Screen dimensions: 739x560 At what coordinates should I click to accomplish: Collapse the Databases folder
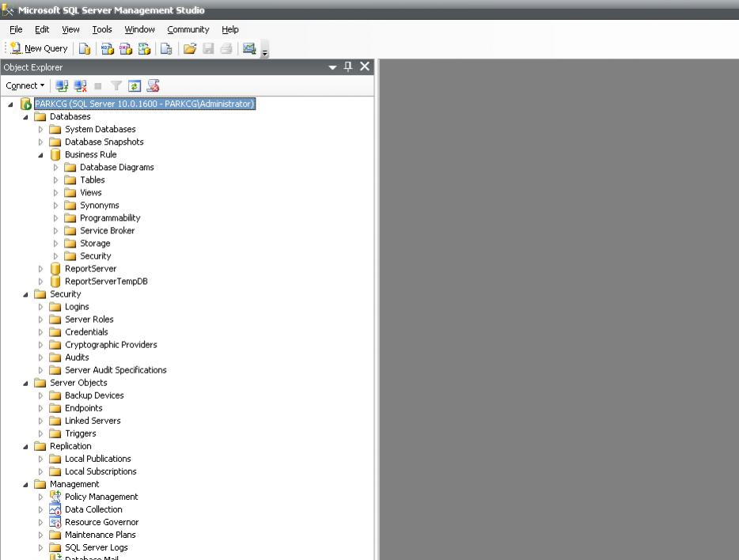(25, 117)
